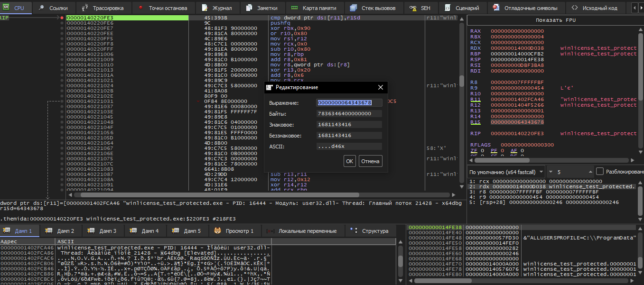Click the Выражение input field
This screenshot has height=285, width=644.
click(349, 103)
